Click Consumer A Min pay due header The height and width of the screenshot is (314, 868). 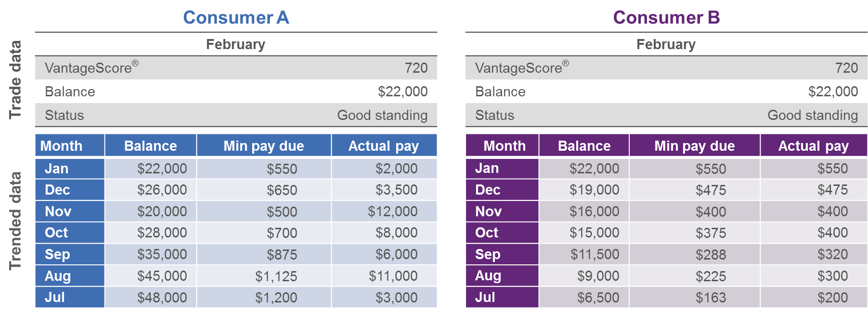[263, 146]
